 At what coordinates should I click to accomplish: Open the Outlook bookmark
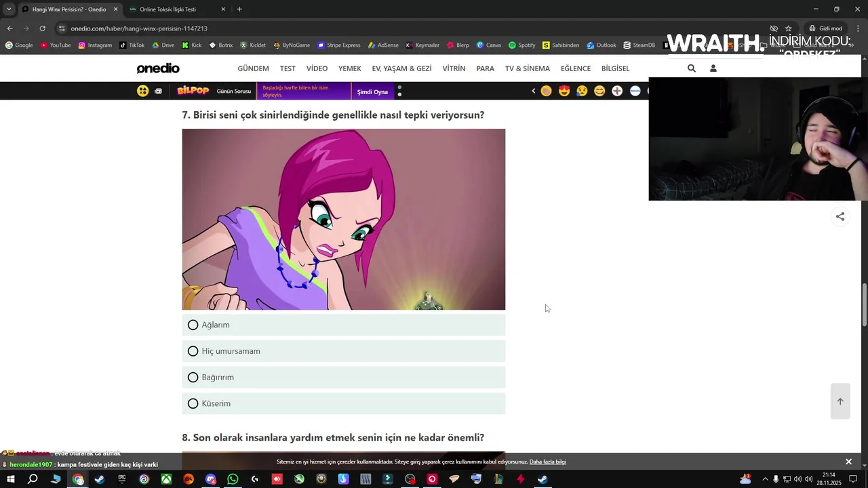[601, 45]
